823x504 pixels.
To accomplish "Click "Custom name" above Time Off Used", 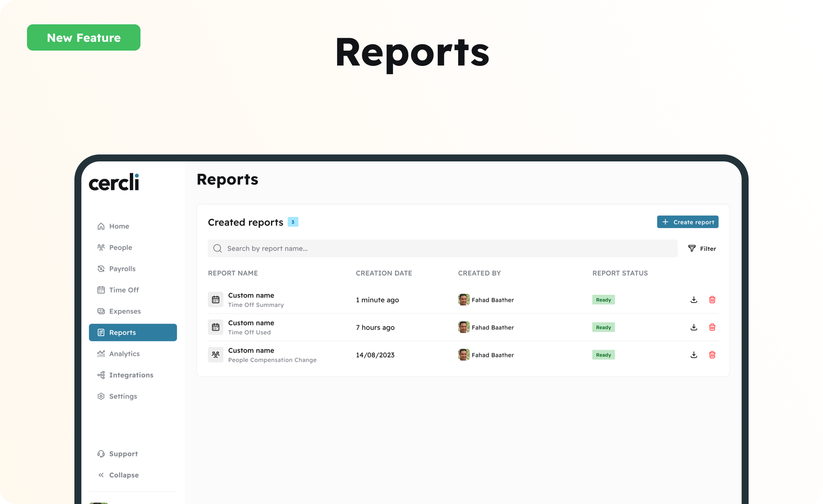I will (251, 323).
